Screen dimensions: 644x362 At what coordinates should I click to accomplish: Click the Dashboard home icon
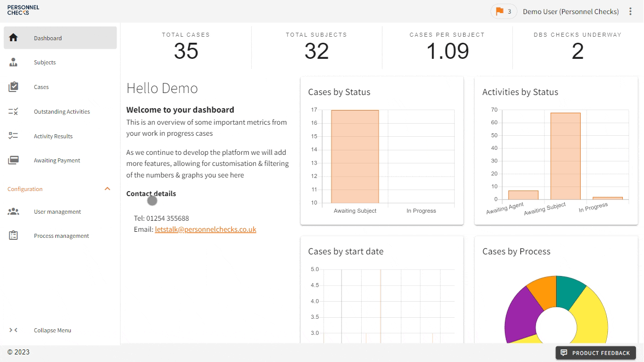click(x=14, y=38)
